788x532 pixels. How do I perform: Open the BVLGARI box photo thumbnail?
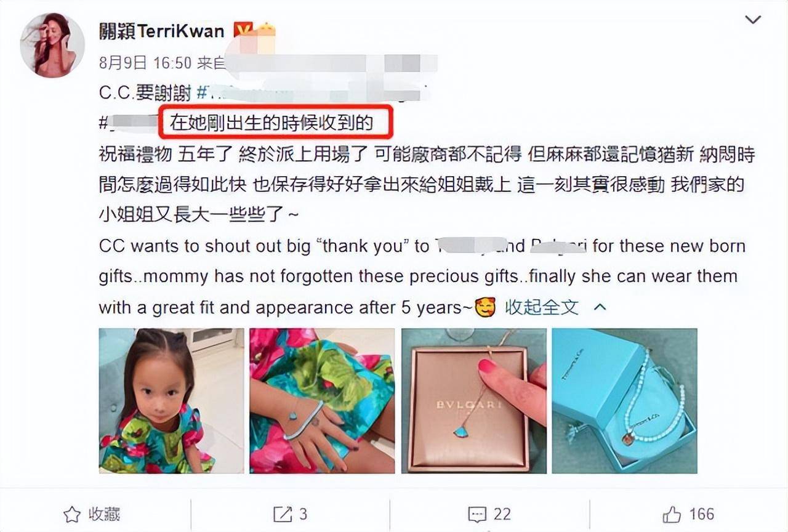tap(473, 401)
